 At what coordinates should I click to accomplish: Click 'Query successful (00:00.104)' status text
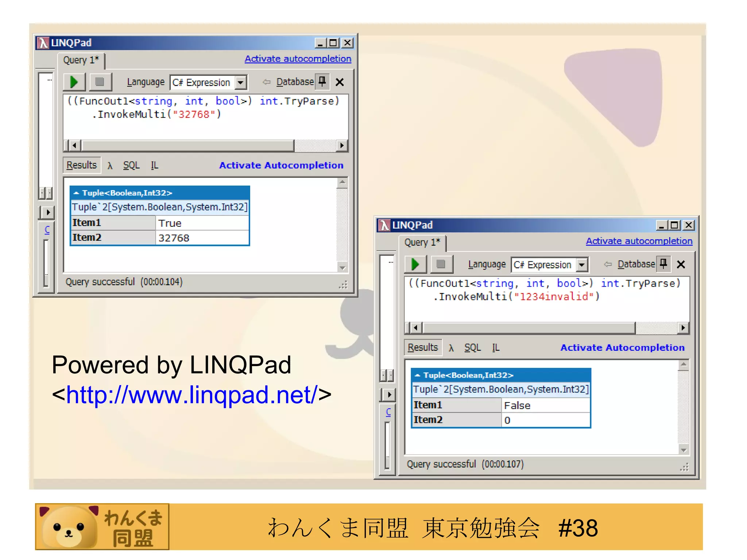(124, 282)
